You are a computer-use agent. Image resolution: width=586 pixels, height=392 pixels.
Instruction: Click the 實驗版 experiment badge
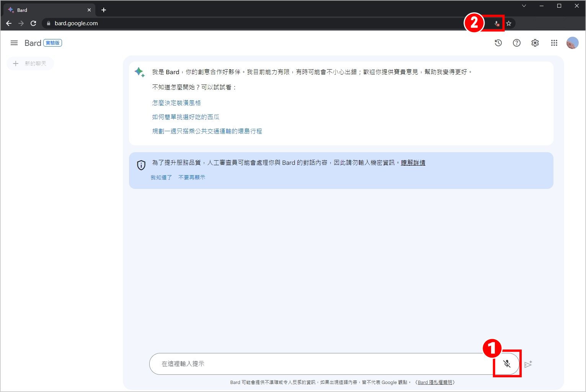(x=53, y=43)
